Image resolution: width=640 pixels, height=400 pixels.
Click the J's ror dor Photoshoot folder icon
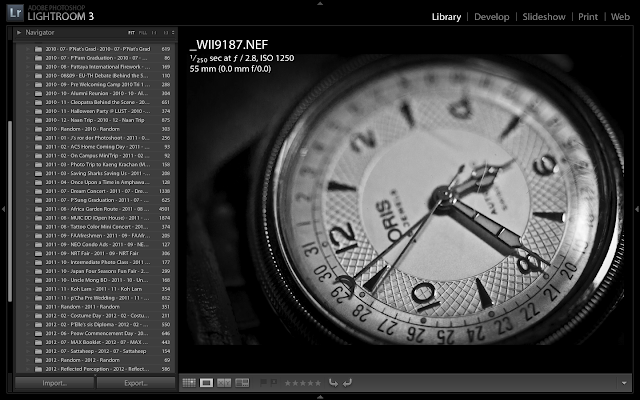point(38,138)
